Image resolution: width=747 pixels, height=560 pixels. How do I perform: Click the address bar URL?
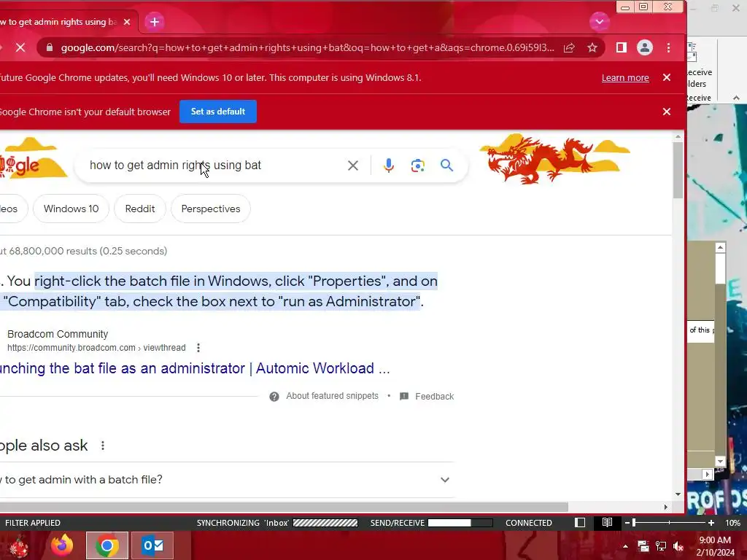(307, 47)
